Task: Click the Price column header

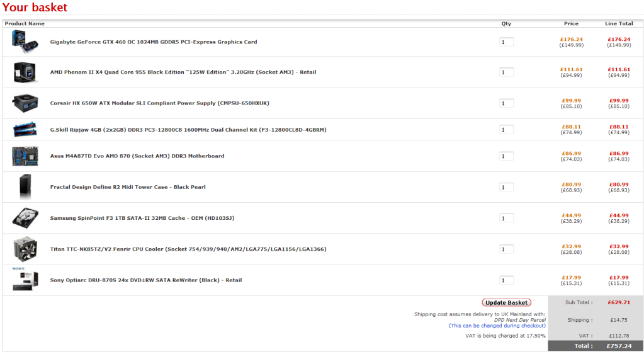Action: [x=571, y=23]
